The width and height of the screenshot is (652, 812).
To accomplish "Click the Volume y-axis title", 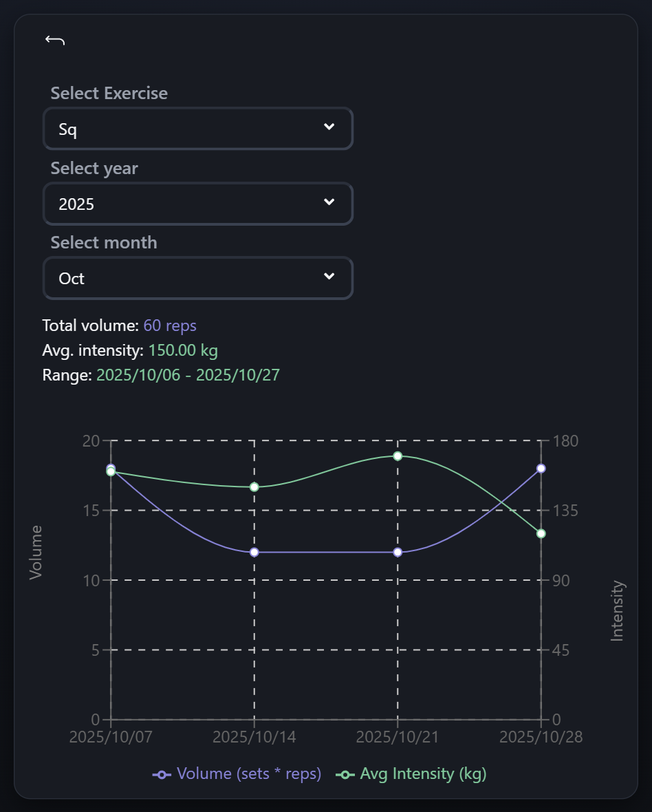I will coord(36,552).
